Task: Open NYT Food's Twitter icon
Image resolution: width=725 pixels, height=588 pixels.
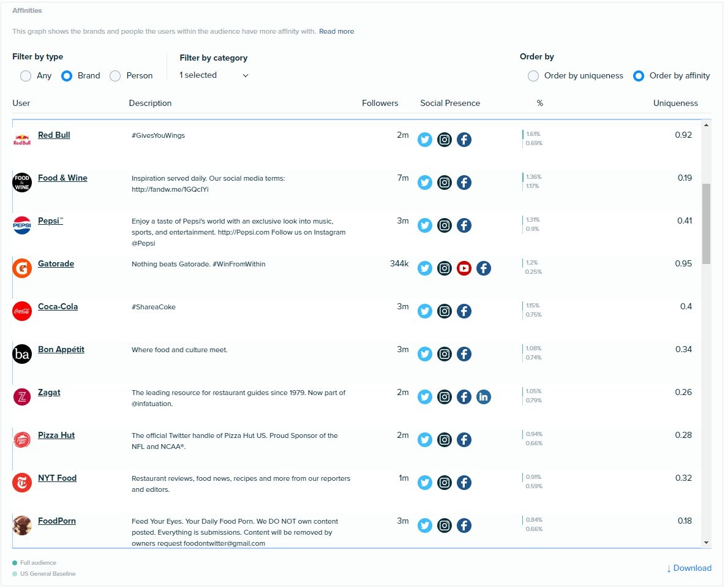Action: [x=424, y=483]
